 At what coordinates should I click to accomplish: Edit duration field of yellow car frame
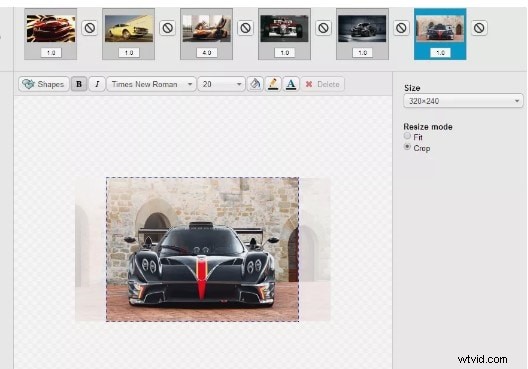[x=129, y=53]
